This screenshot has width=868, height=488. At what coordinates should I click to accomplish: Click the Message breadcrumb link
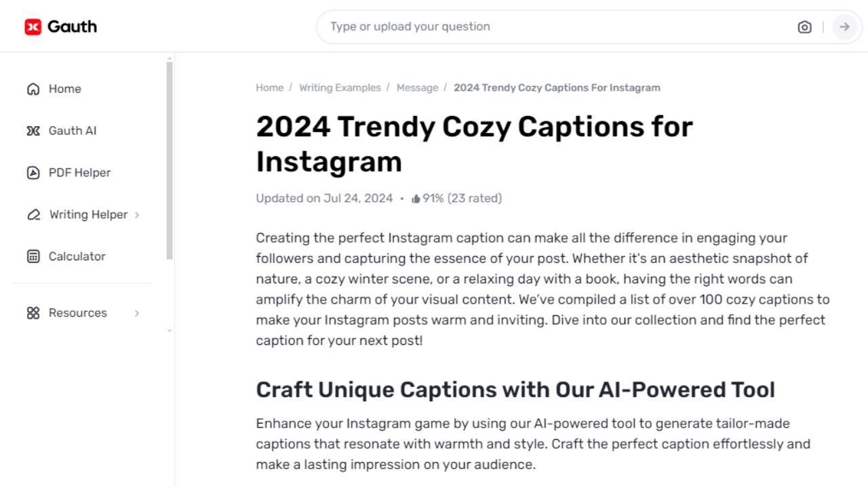pos(417,87)
